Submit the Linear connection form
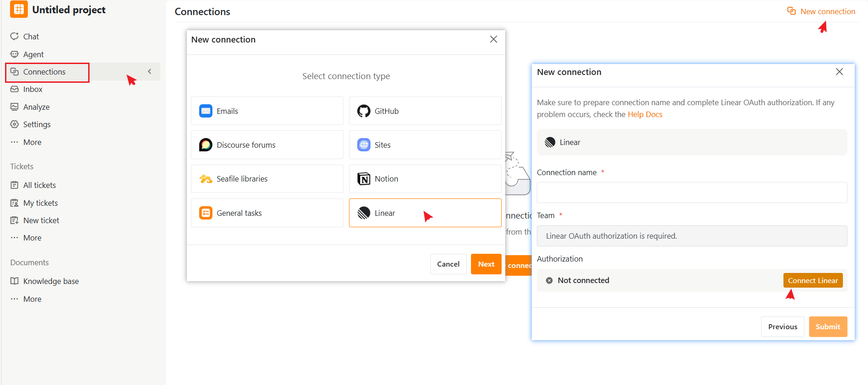Viewport: 868px width, 385px height. (x=828, y=326)
